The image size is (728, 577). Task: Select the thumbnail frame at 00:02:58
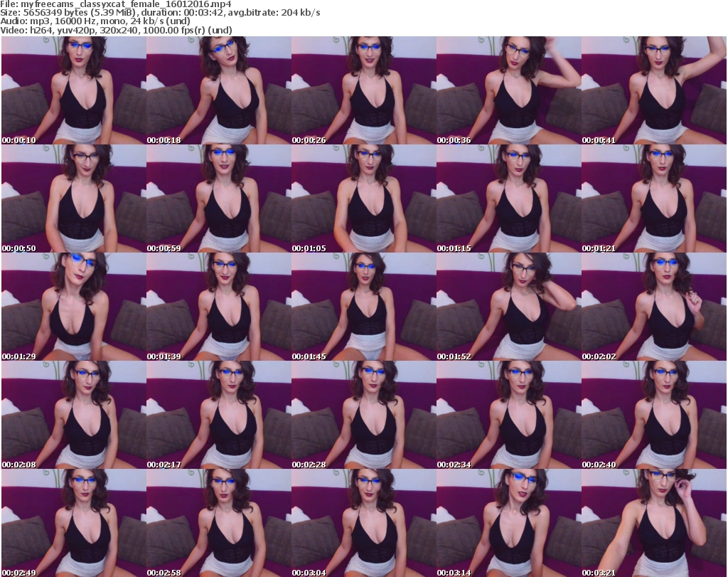[219, 523]
